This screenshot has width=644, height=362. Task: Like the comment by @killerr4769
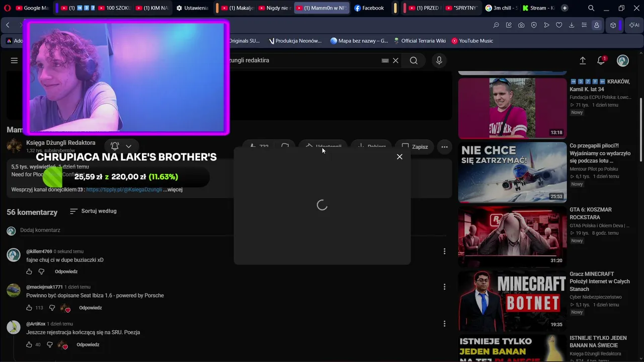tap(29, 271)
